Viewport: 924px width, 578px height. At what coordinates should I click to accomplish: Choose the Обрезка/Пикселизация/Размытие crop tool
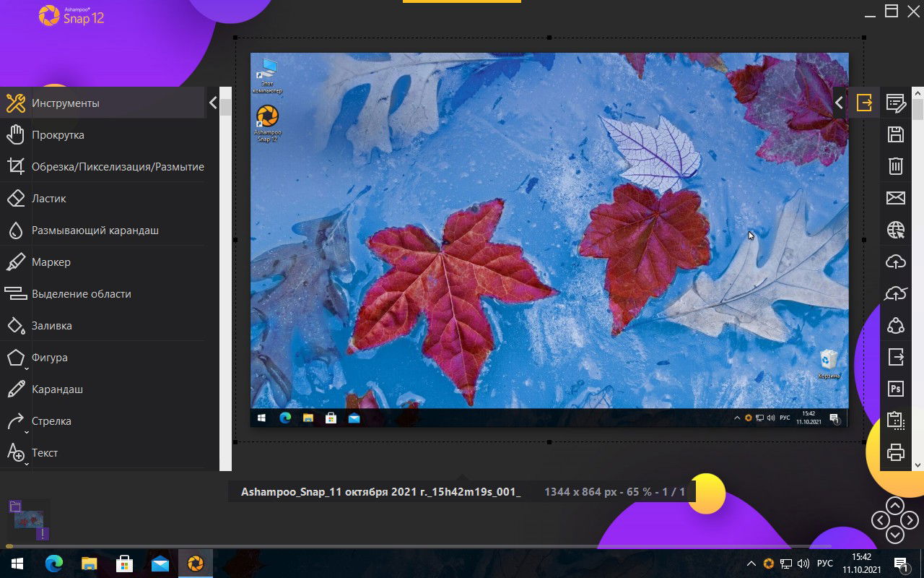tap(103, 166)
